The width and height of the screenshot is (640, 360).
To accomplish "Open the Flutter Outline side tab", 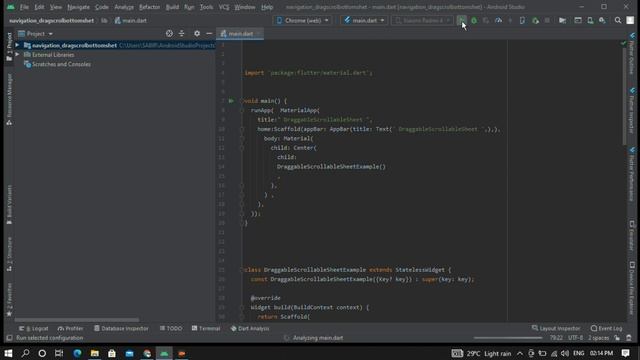I will pyautogui.click(x=631, y=53).
